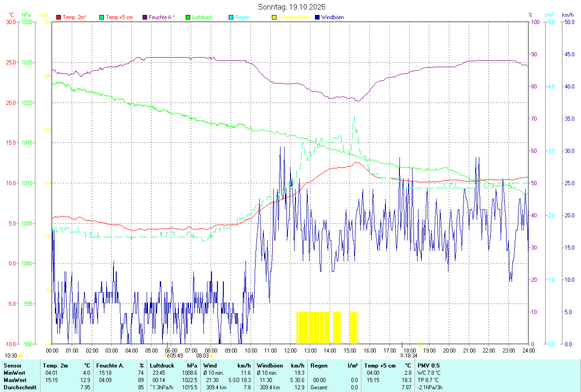Click the green Temp +5 cm legend square
The height and width of the screenshot is (392, 581).
tap(102, 17)
